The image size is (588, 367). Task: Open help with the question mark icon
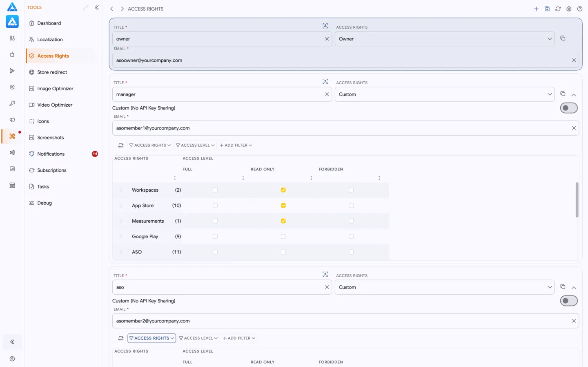580,9
